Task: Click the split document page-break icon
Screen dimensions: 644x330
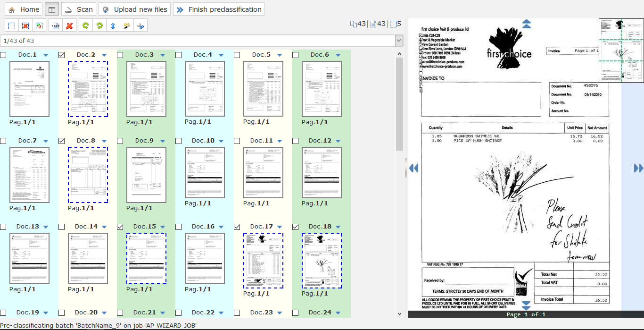Action: 56,25
